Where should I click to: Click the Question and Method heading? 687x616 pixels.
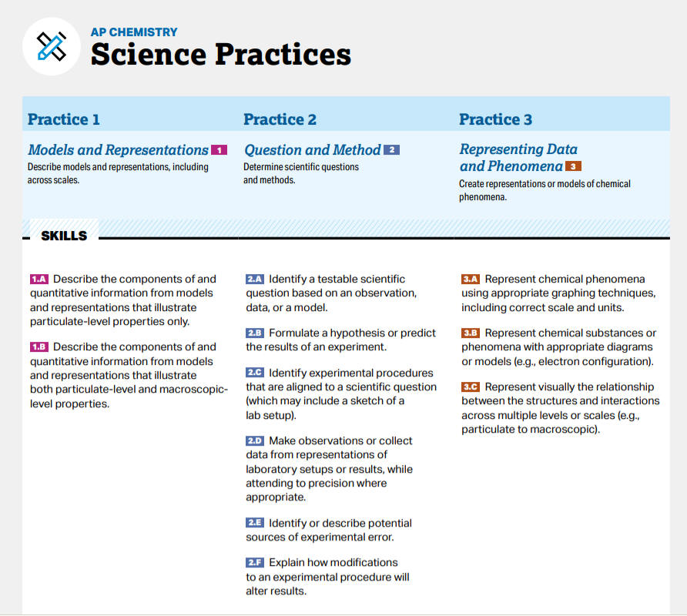(312, 150)
